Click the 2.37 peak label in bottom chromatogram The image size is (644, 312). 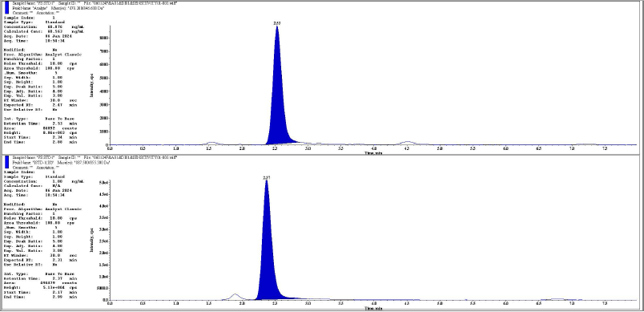[x=267, y=177]
